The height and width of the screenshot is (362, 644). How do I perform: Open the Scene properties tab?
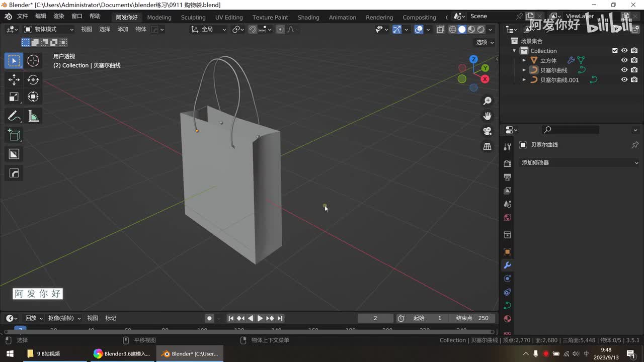point(507,204)
